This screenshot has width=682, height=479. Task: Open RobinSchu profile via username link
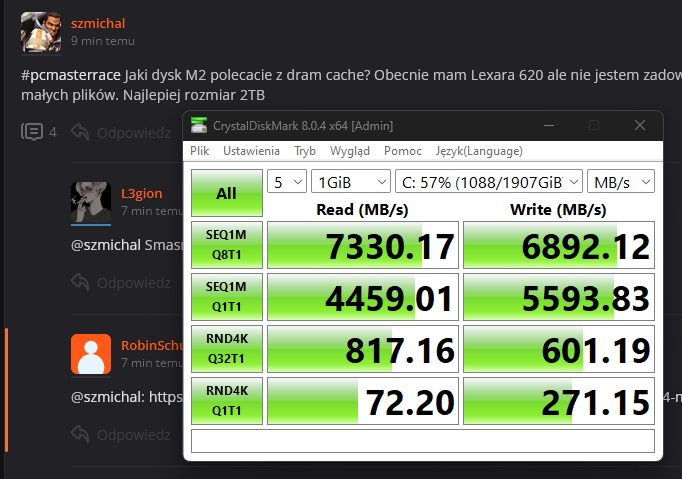(x=152, y=345)
